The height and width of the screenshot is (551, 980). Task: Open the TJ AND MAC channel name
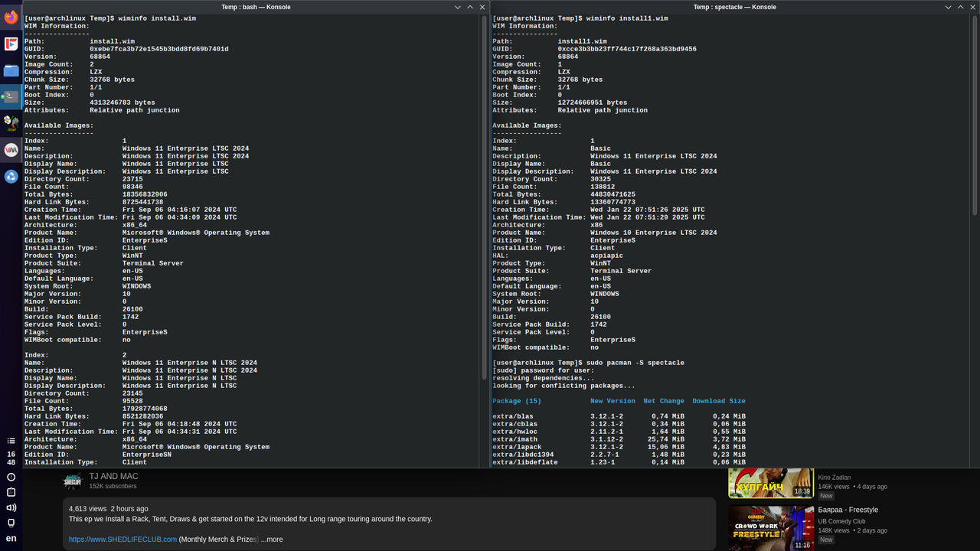tap(114, 476)
